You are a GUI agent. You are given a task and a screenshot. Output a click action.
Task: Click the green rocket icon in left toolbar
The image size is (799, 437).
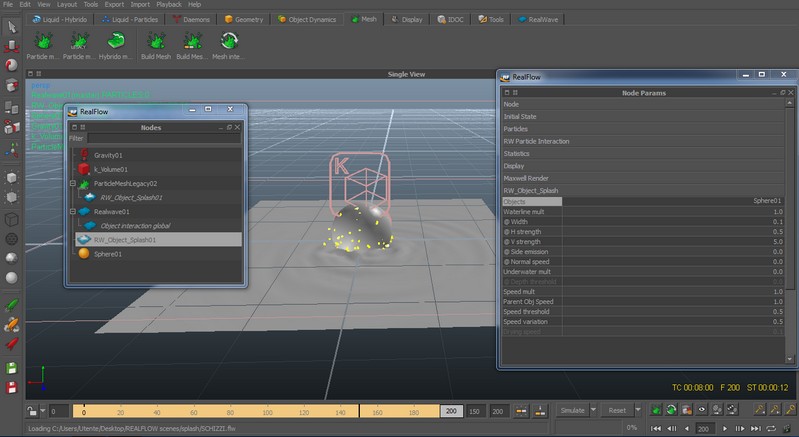click(11, 305)
